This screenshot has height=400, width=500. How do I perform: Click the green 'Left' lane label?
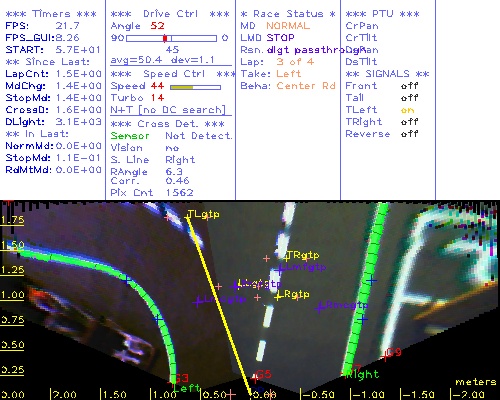187,388
